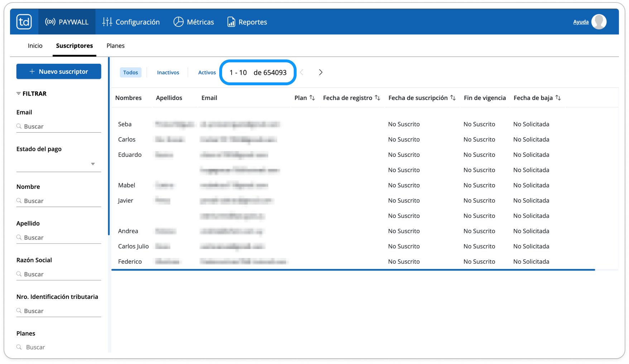The width and height of the screenshot is (629, 364).
Task: Select the Activos filter
Action: tap(207, 72)
